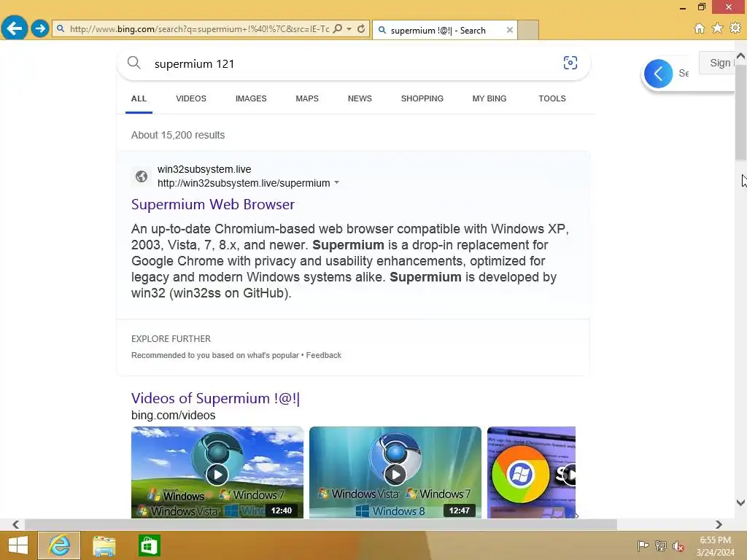Open the result URL win32subsystem.live/supermium
This screenshot has width=747, height=560.
244,183
